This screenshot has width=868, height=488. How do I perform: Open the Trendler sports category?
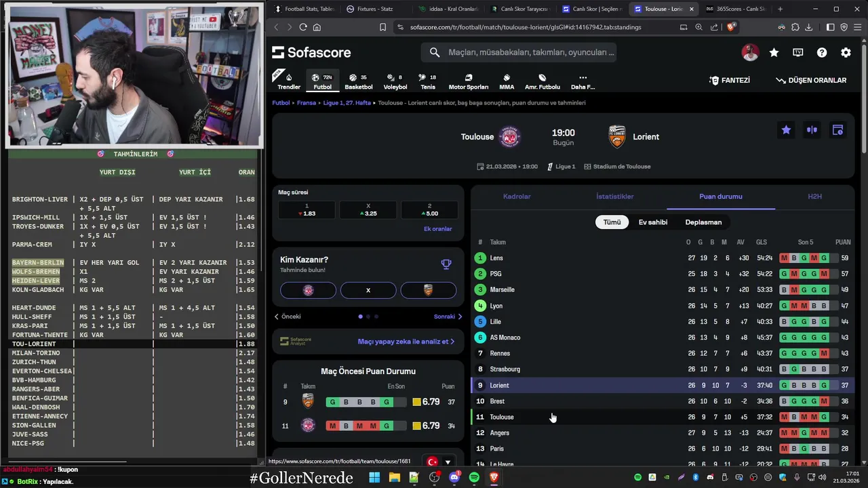coord(289,81)
